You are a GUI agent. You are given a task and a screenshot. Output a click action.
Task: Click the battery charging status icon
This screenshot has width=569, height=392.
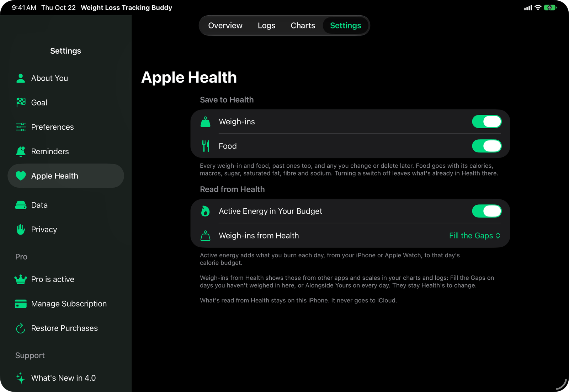[550, 8]
